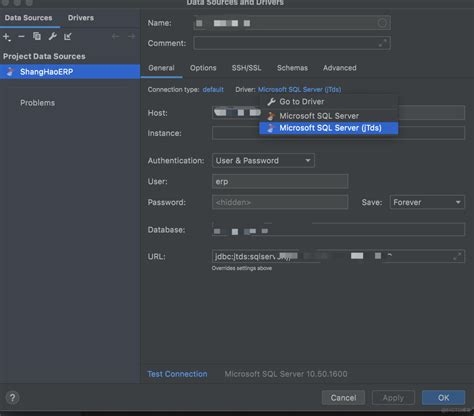Click into the Host field
This screenshot has height=416, width=474.
[x=338, y=113]
